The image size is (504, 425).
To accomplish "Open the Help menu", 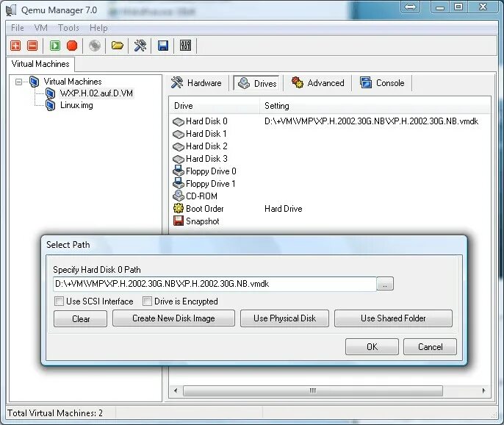I will (98, 28).
